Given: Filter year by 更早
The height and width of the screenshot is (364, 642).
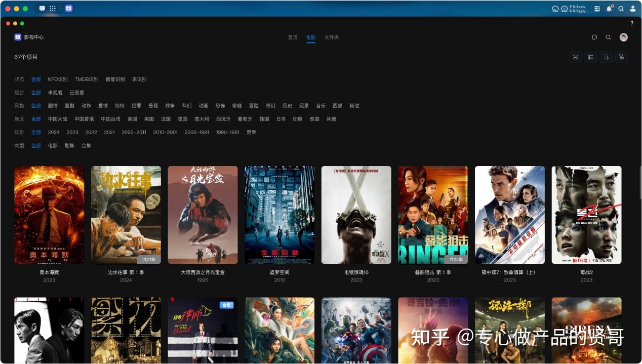Looking at the screenshot, I should click(x=251, y=132).
